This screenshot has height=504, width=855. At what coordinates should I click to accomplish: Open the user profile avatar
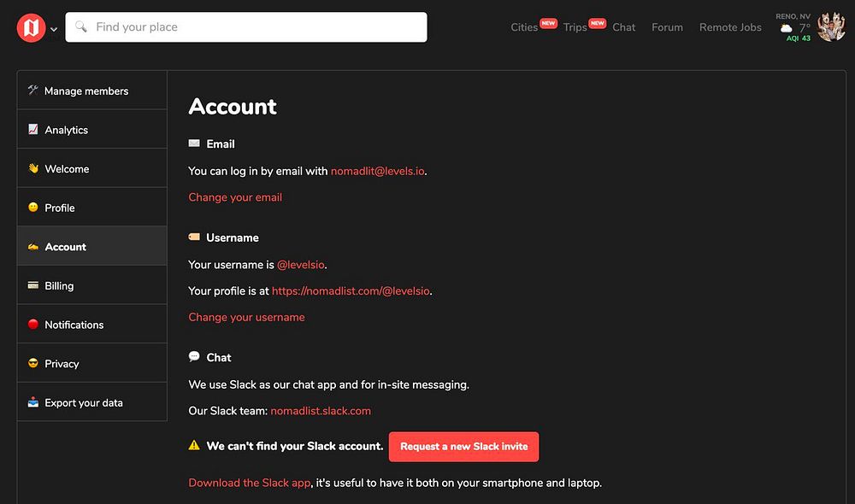[x=831, y=27]
